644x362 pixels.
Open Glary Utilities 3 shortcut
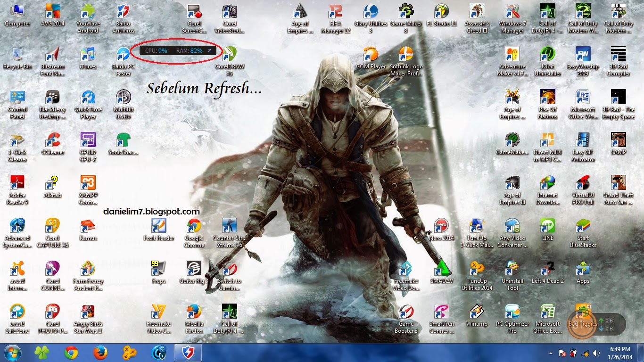371,18
